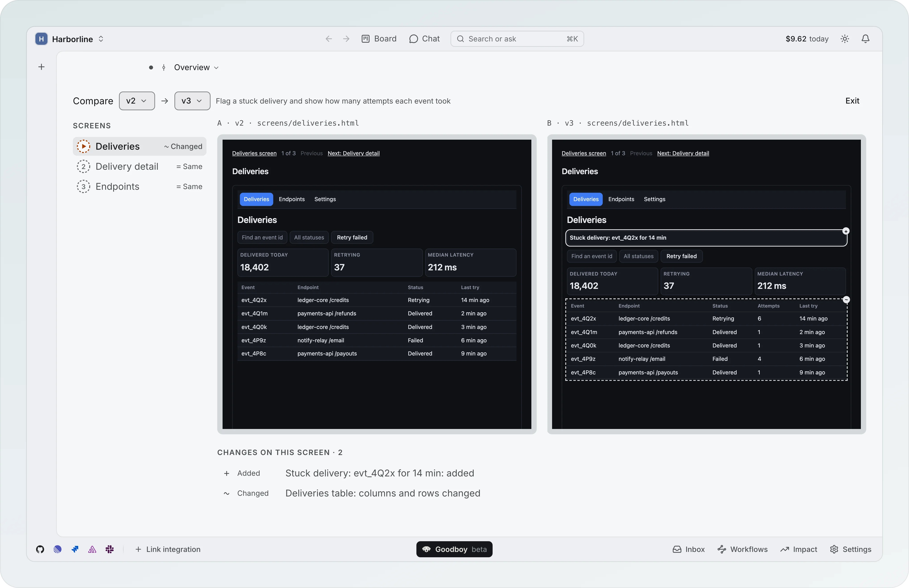Screen dimensions: 909x588
Task: Select Settings tab in panel A
Action: coord(325,199)
